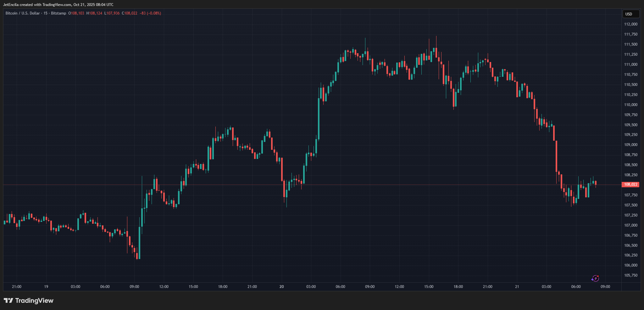Click the change value −83 (−0.08%)
Screen dimensions: 644x310
150,13
